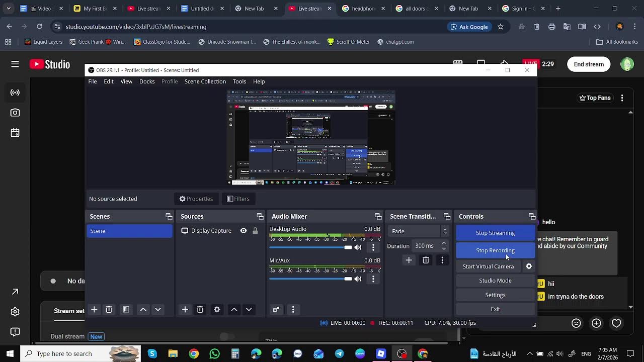Remove selected scene with trash icon

click(109, 310)
